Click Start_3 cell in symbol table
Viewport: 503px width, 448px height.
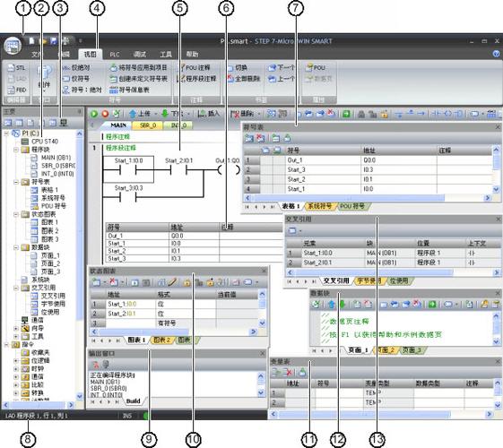(323, 169)
